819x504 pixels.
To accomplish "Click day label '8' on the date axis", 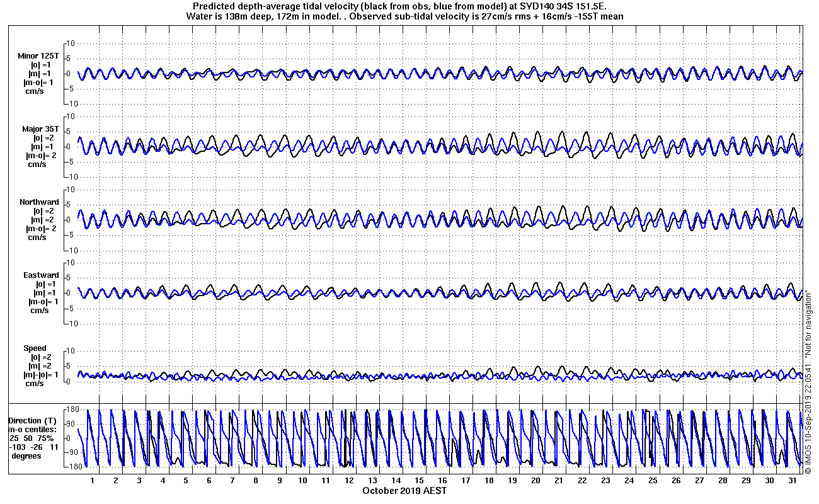I will click(x=256, y=480).
